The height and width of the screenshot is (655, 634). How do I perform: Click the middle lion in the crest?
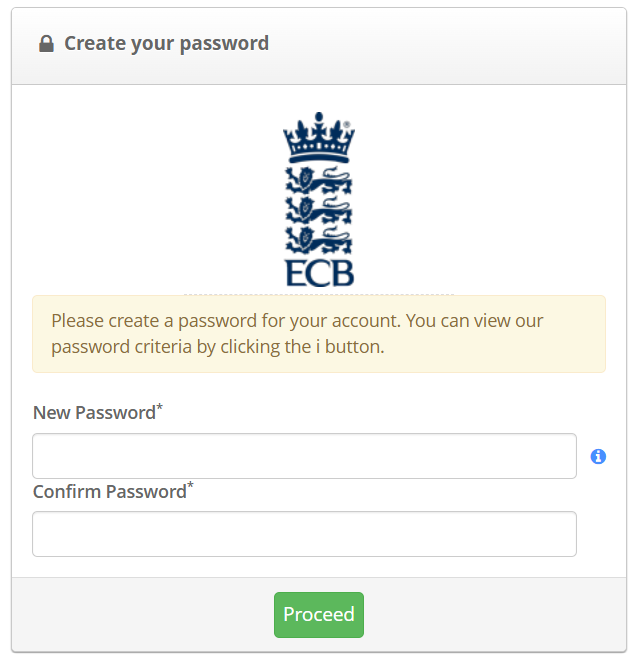coord(319,209)
